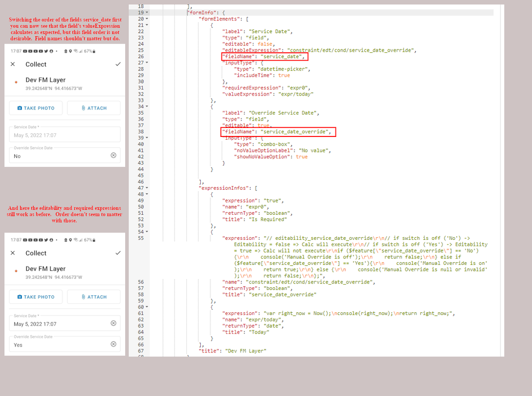Fold the constraint expression object at line 54
Viewport: 532px width, 396px height.
(x=147, y=232)
